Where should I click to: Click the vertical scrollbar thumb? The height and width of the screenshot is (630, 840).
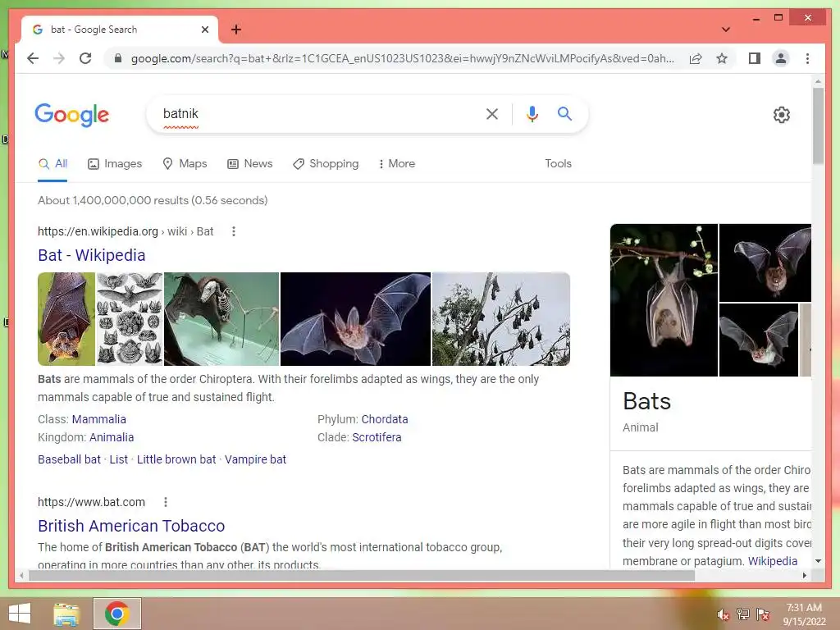point(818,126)
